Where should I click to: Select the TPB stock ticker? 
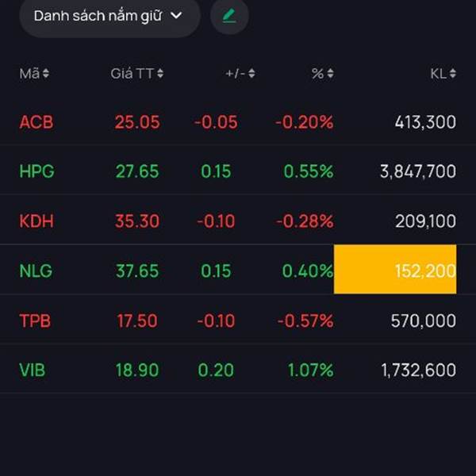pyautogui.click(x=36, y=321)
